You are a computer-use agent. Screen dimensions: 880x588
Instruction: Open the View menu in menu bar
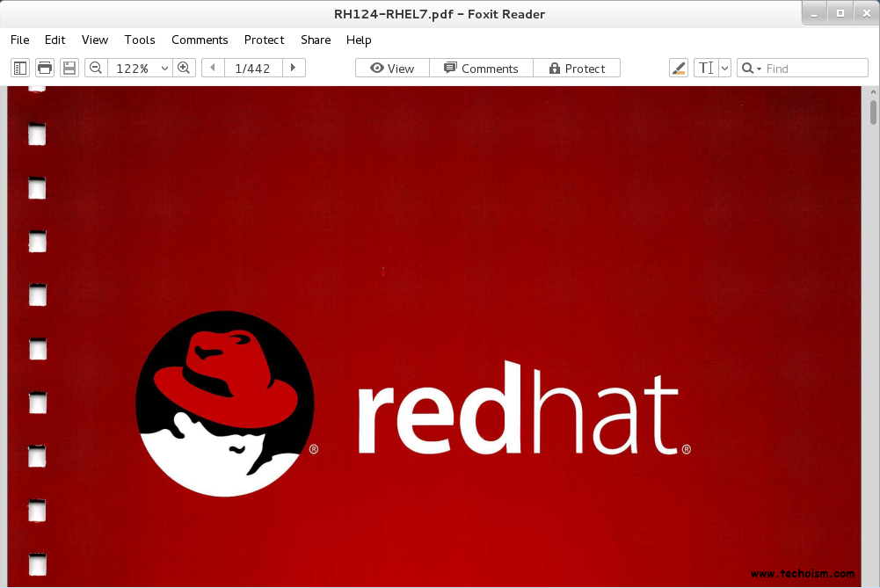[95, 40]
